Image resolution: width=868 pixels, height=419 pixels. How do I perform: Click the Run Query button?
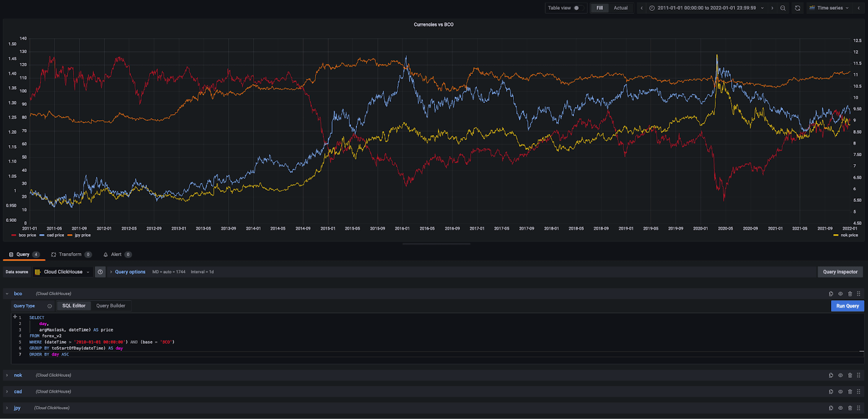[x=847, y=306]
